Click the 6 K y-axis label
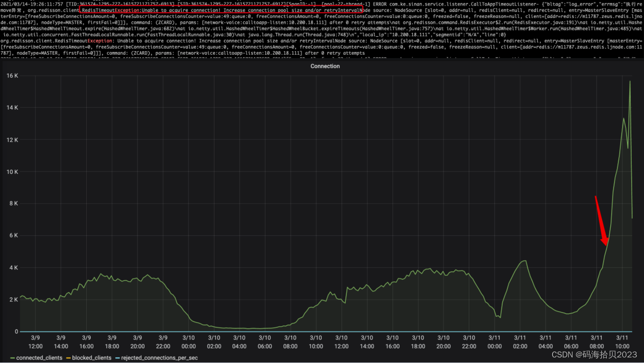The width and height of the screenshot is (644, 363). [14, 235]
